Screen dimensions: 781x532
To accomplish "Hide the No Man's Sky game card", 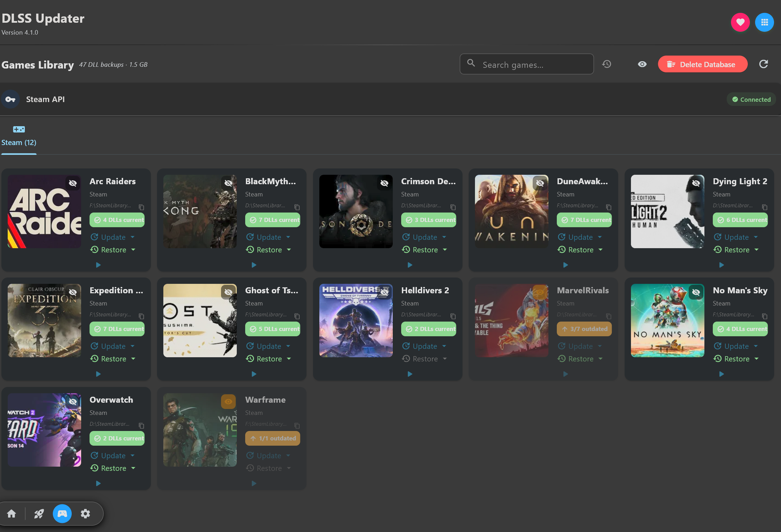I will (696, 292).
